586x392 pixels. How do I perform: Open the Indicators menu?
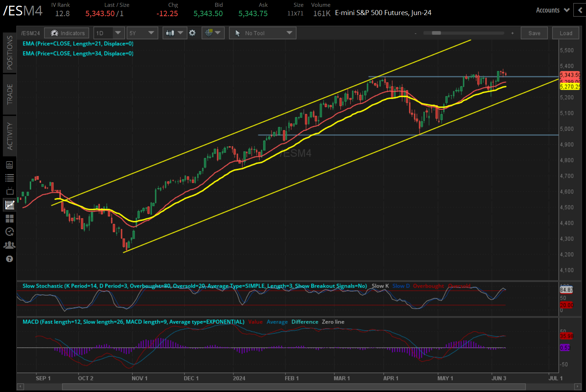[x=67, y=33]
